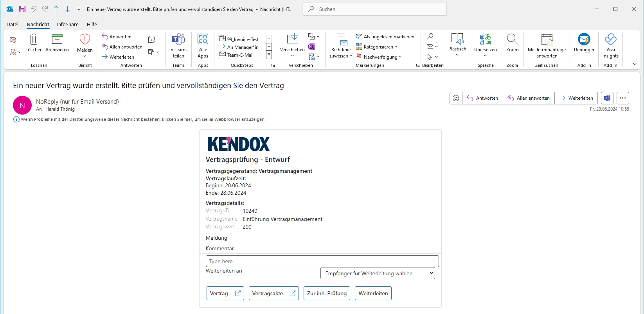Screen dimensions: 644x314
Task: Click the Teams icon in message header
Action: (x=607, y=98)
